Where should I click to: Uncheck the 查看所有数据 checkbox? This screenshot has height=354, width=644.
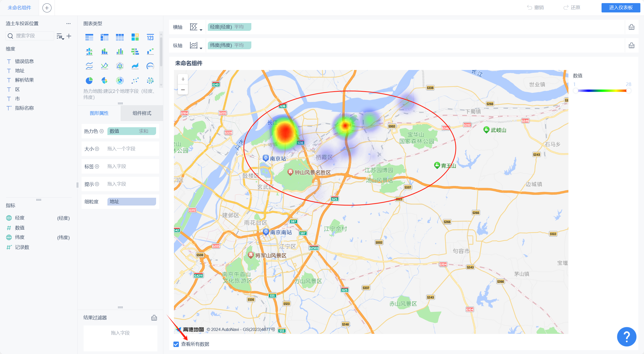point(176,344)
